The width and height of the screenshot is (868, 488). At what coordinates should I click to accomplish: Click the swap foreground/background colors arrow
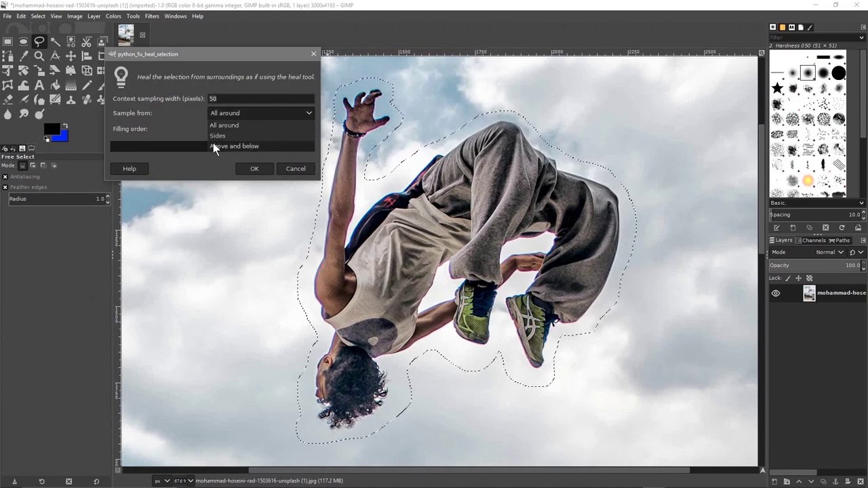(65, 125)
